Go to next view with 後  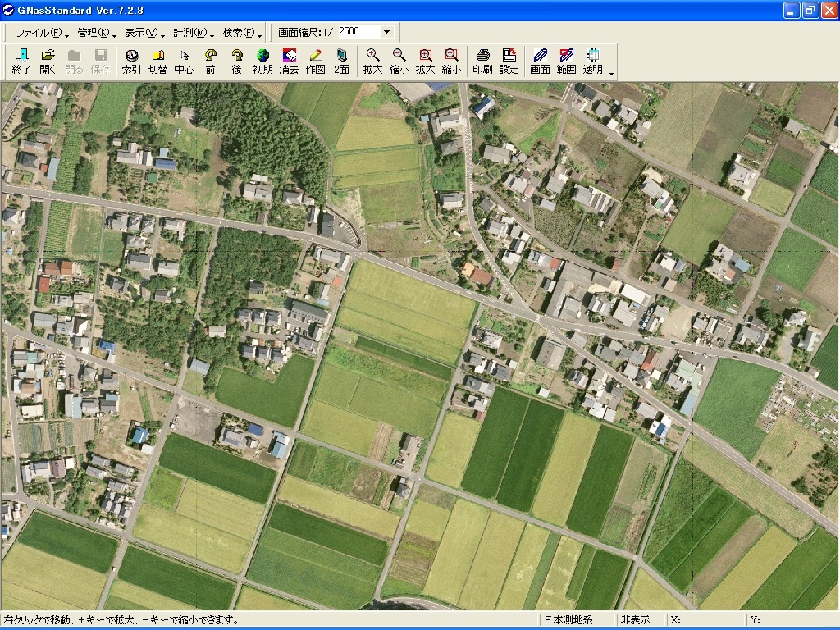click(237, 62)
